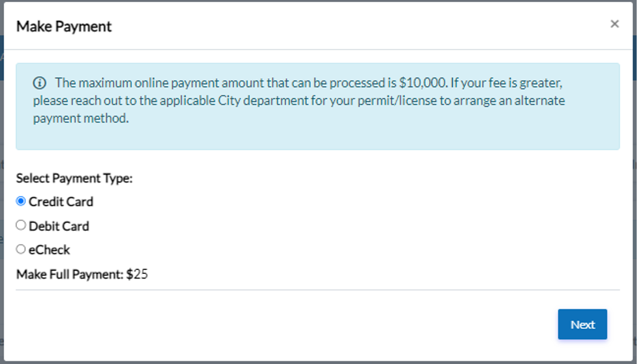Select the Credit Card radio button

coord(21,201)
